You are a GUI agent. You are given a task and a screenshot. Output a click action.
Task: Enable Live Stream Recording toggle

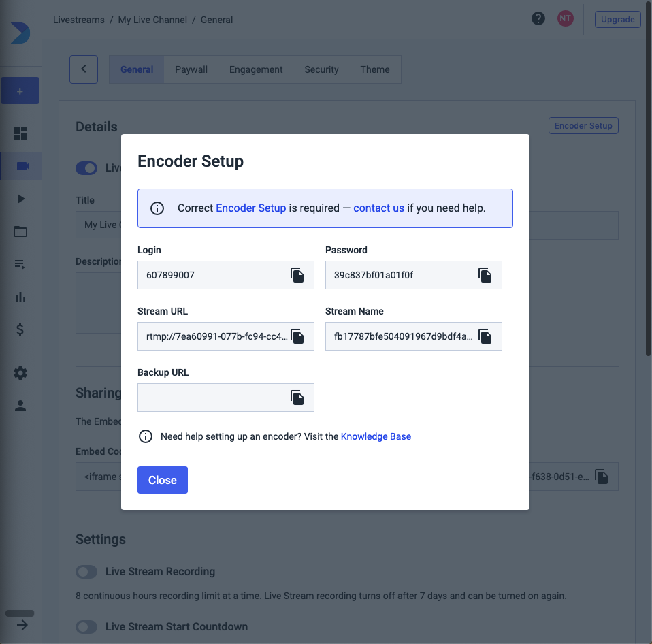click(x=86, y=572)
